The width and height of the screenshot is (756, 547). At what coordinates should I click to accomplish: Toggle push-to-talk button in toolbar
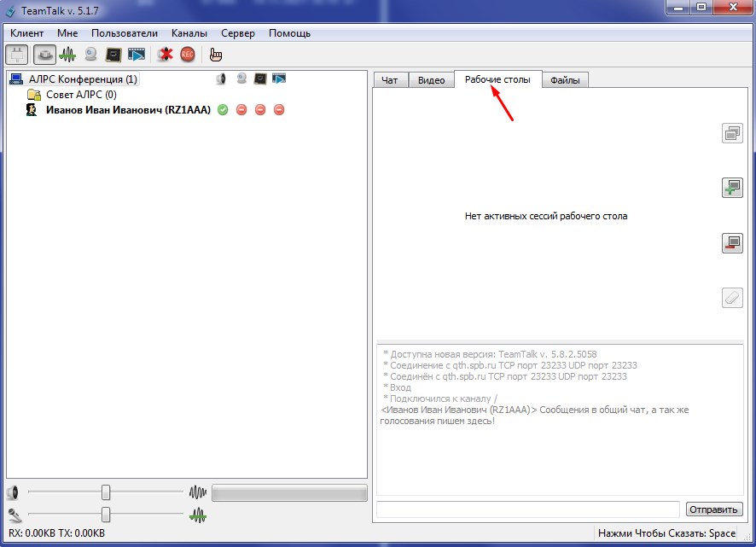coord(44,55)
